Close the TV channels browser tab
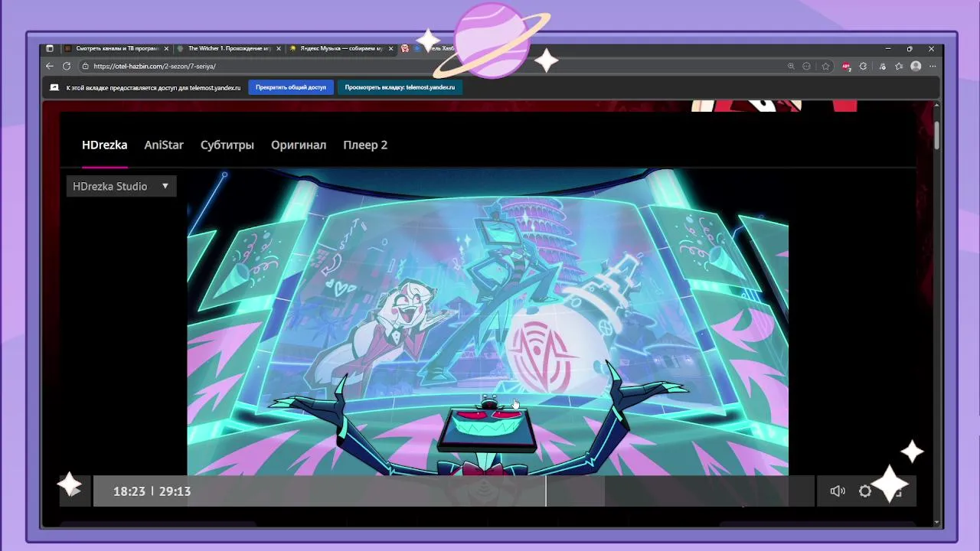This screenshot has width=980, height=551. (166, 48)
